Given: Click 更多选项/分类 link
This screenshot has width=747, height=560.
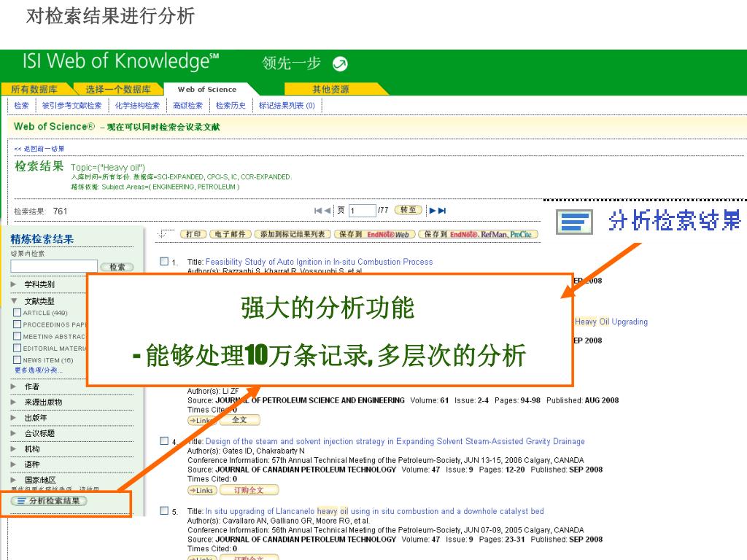Looking at the screenshot, I should (39, 370).
